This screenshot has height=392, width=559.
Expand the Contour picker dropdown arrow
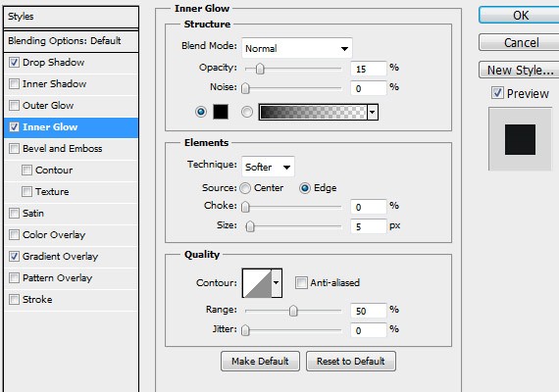277,283
